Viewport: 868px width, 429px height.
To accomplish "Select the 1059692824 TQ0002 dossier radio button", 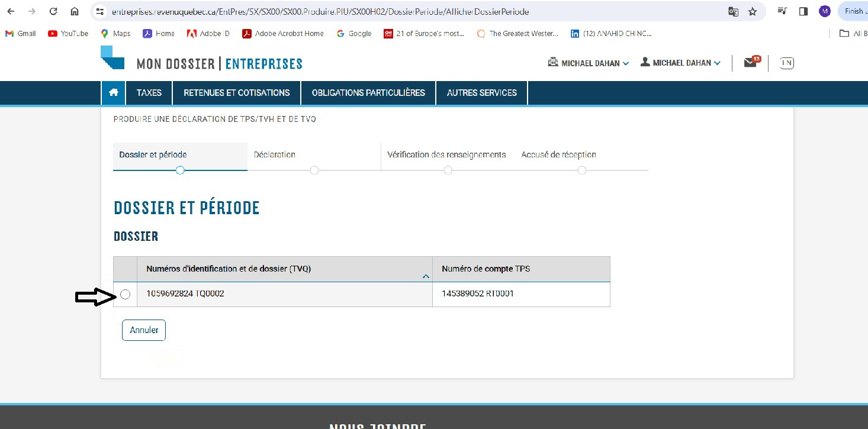I will click(125, 294).
